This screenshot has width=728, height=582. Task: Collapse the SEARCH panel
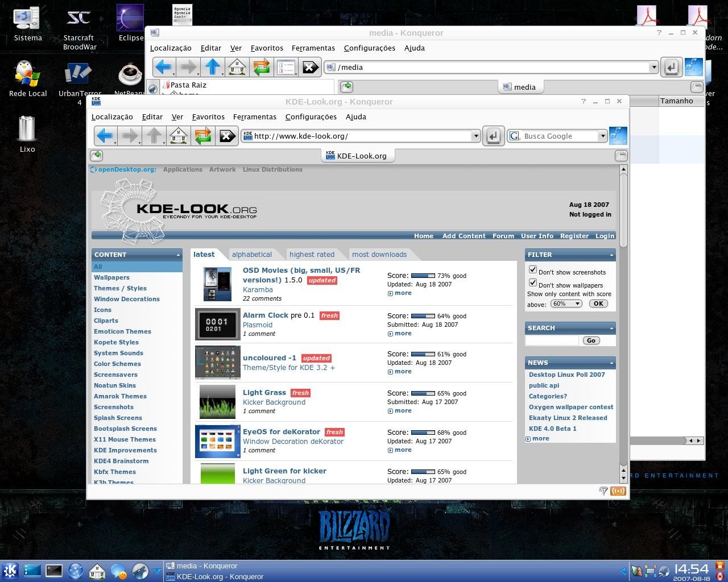611,328
